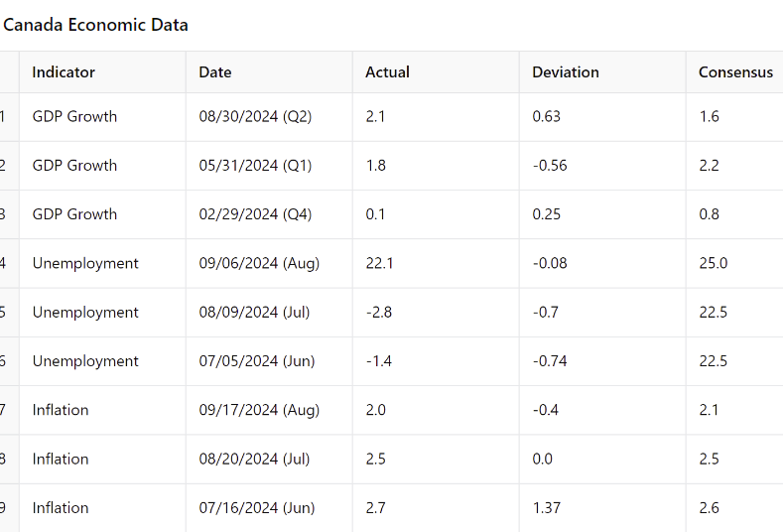Image resolution: width=783 pixels, height=532 pixels.
Task: Click the Consensus value 25.0 cell
Action: click(x=713, y=263)
